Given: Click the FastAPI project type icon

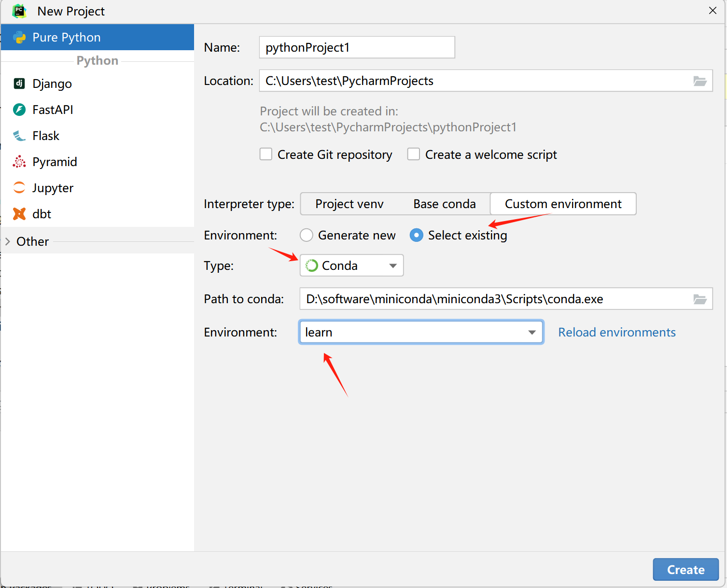Looking at the screenshot, I should 19,110.
